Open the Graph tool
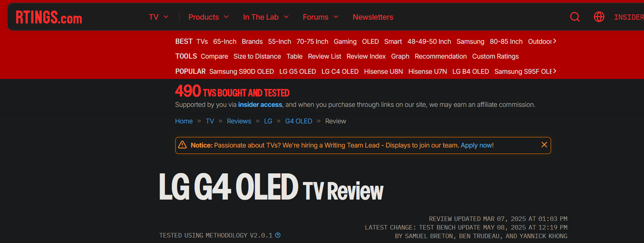Viewport: 644px width, 243px height. click(x=400, y=56)
